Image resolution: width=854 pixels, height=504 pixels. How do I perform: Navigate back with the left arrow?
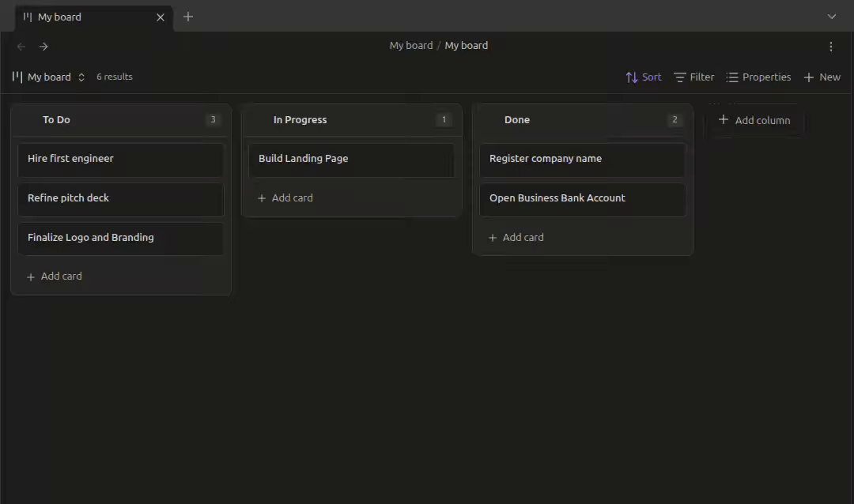21,47
